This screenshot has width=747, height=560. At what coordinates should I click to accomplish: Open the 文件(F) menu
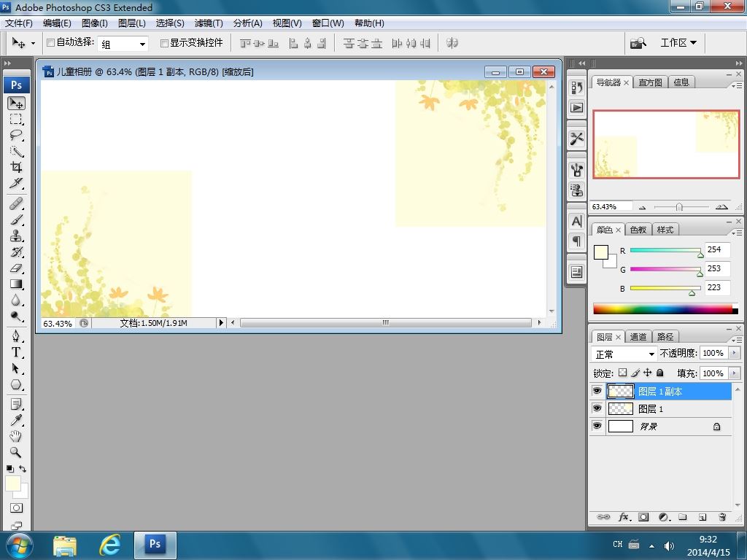pos(18,23)
